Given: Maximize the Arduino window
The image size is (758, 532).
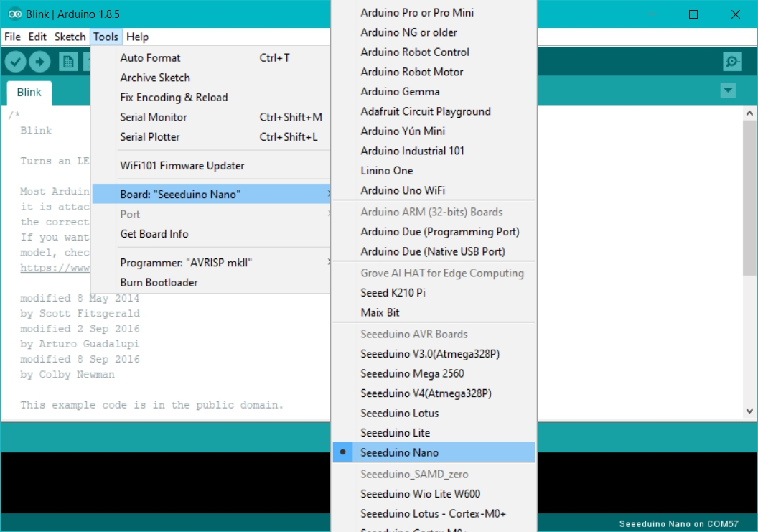Looking at the screenshot, I should click(693, 14).
